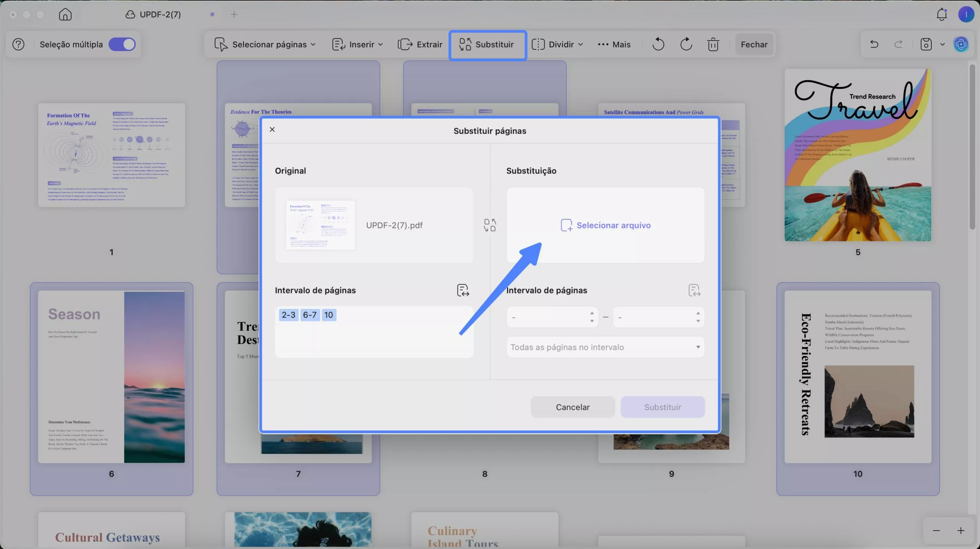The height and width of the screenshot is (549, 980).
Task: Redo the last action
Action: coord(898,44)
